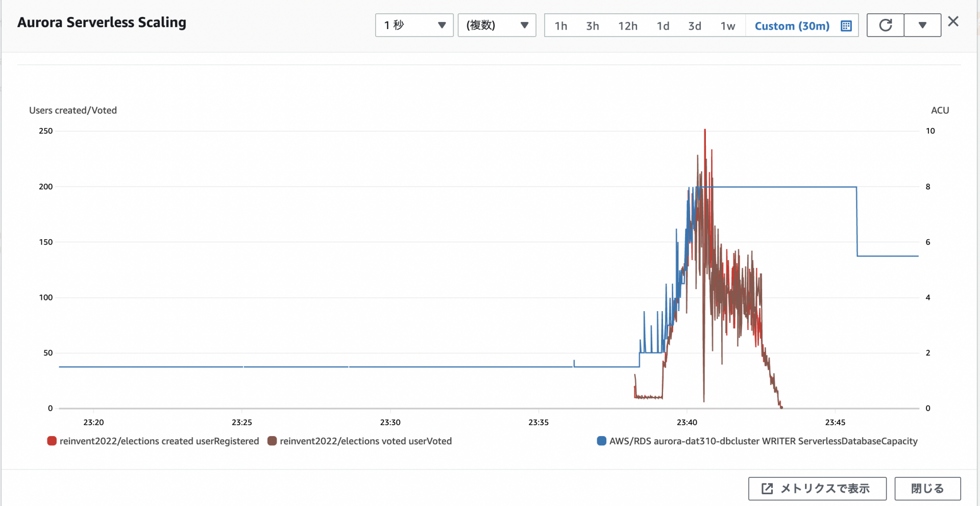Click the external link icon on メトリクスで表示
This screenshot has width=980, height=506.
pyautogui.click(x=767, y=489)
